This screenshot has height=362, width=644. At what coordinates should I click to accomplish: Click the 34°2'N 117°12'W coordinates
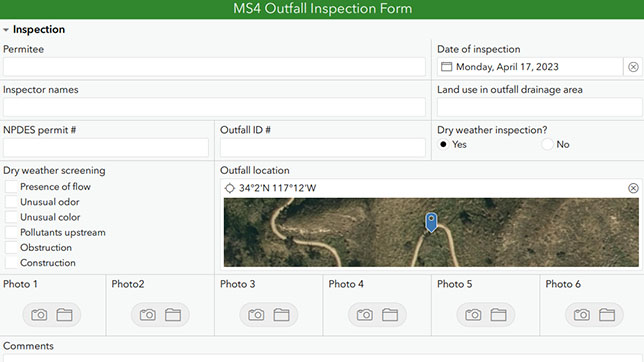click(278, 188)
